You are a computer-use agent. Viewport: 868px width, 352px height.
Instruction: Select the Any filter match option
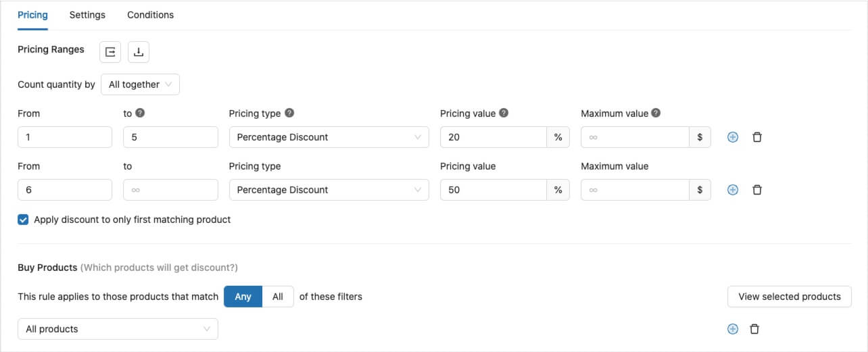[243, 297]
